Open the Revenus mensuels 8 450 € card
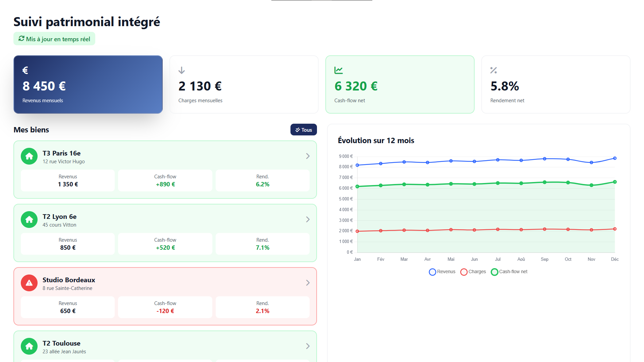 [x=88, y=84]
